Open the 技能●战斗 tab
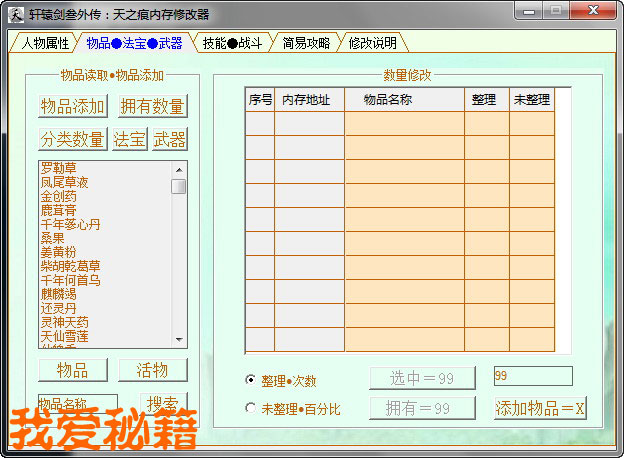Image resolution: width=624 pixels, height=458 pixels. click(232, 43)
